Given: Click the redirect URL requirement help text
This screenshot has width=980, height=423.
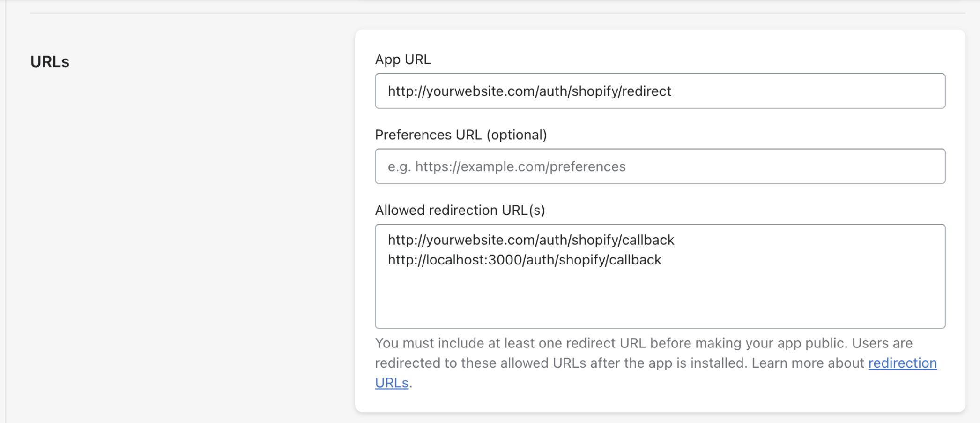Looking at the screenshot, I should click(656, 363).
